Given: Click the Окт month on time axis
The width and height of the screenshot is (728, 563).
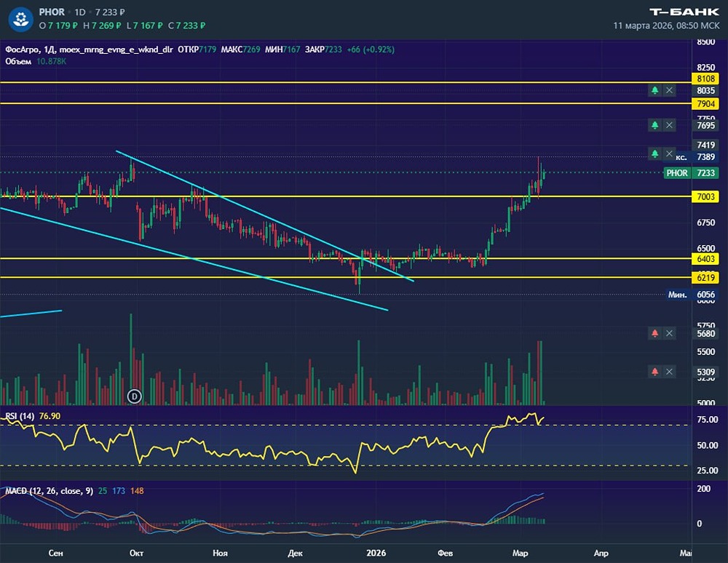Looking at the screenshot, I should (x=137, y=553).
